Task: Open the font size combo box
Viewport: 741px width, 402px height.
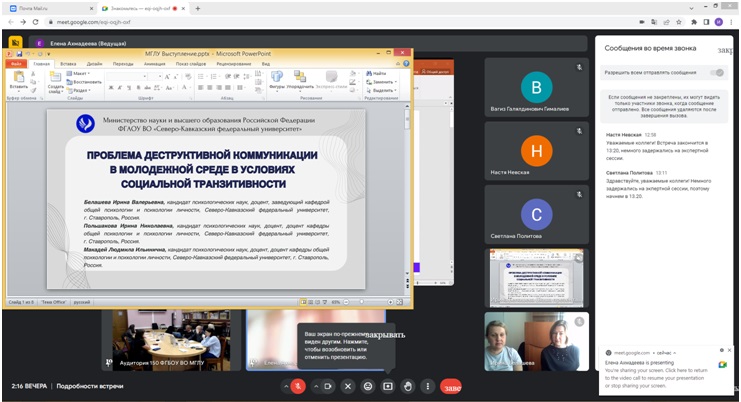Action: click(155, 76)
